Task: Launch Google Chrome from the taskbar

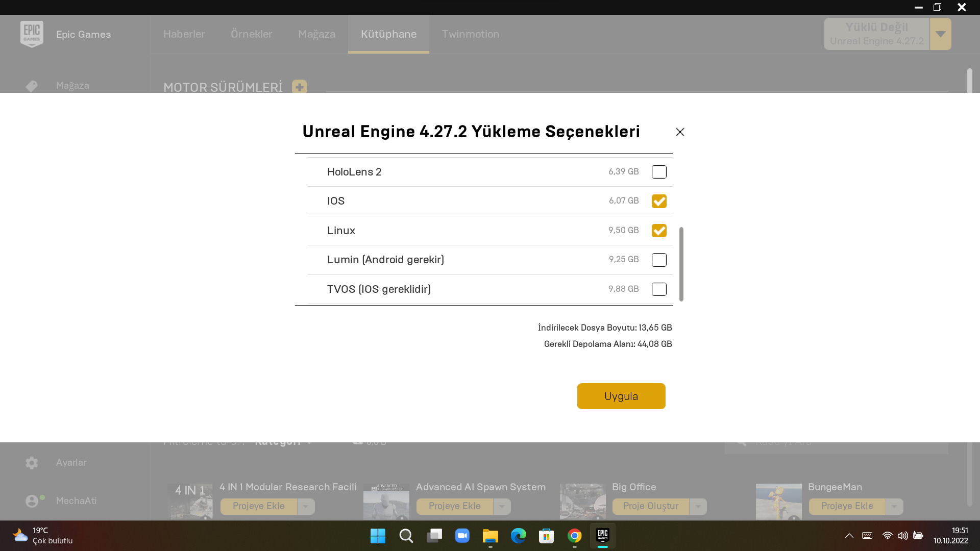Action: (574, 536)
